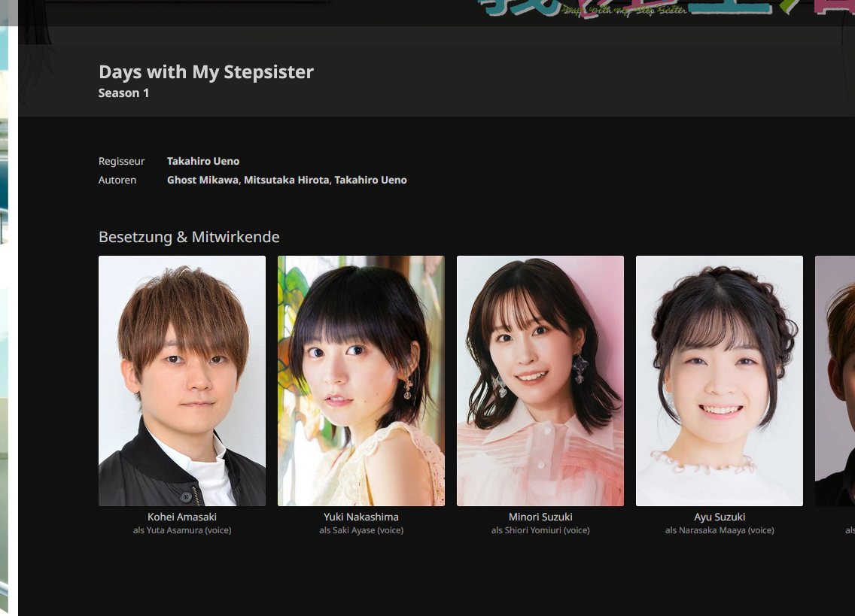Open the Minori Suzuki name caption
This screenshot has width=855, height=616.
pos(540,517)
